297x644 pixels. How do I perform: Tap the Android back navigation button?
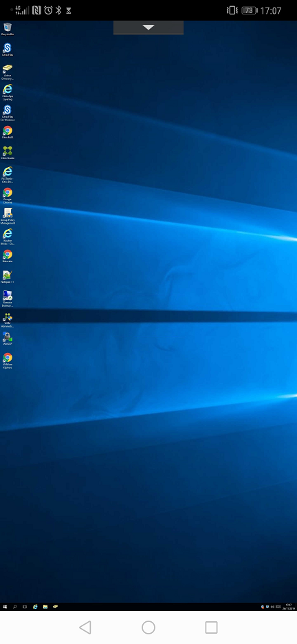(x=85, y=627)
